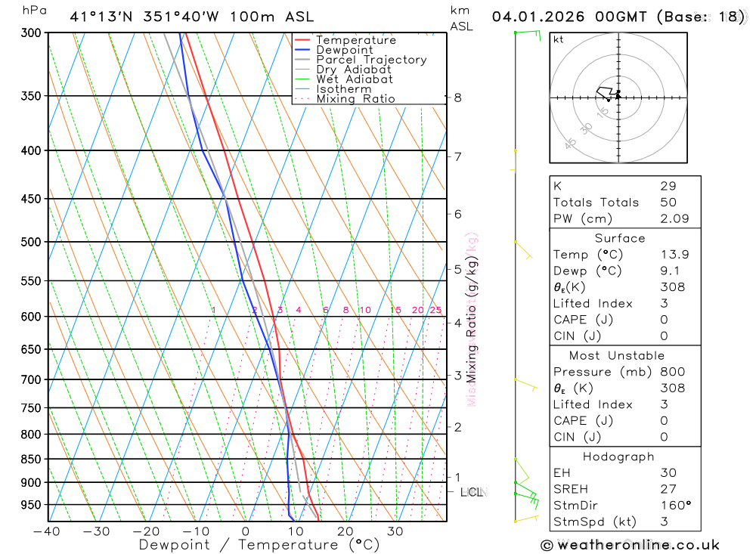Click the StmDir value 160°
The width and height of the screenshot is (756, 554).
click(675, 506)
